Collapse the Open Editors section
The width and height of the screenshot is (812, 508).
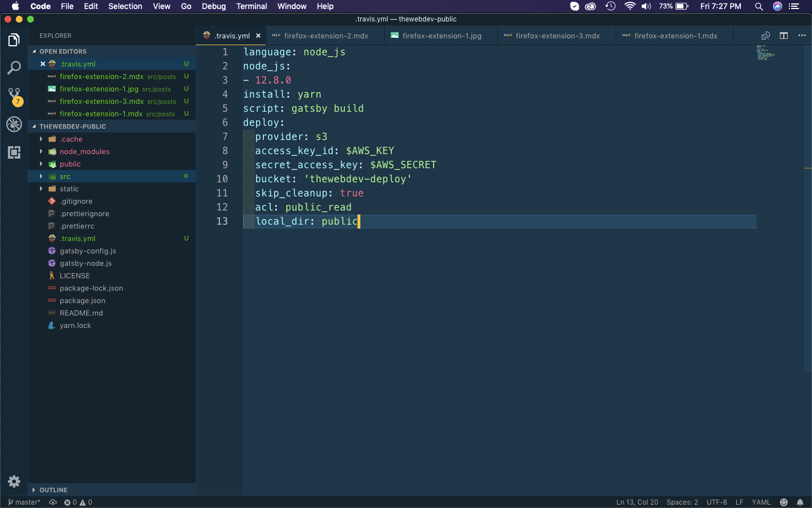click(112, 51)
